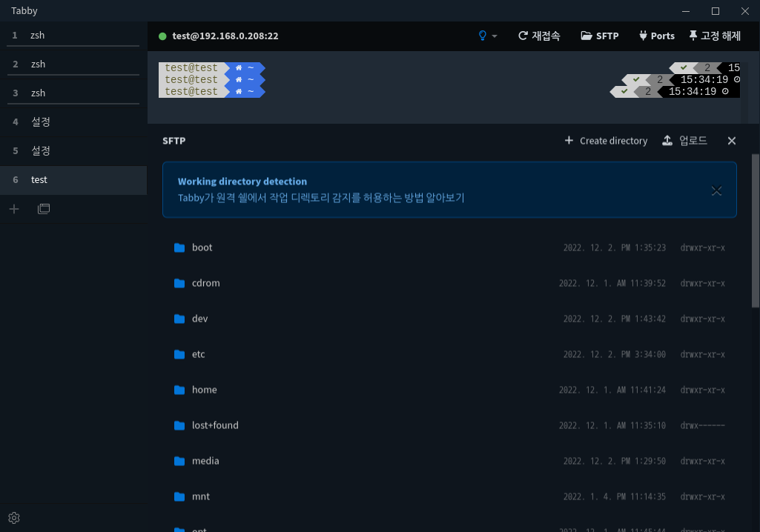This screenshot has width=760, height=532.
Task: Click the Create directory button
Action: click(x=605, y=140)
